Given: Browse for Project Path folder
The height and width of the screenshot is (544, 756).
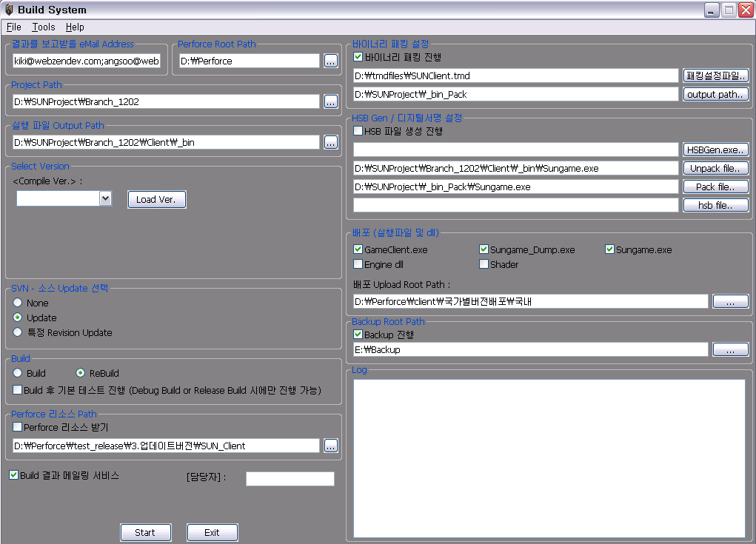Looking at the screenshot, I should pyautogui.click(x=331, y=101).
